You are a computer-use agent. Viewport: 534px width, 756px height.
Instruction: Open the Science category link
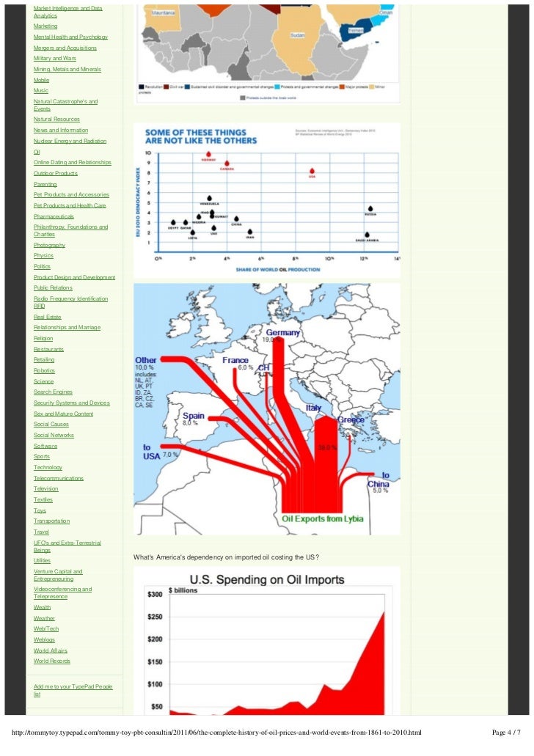coord(43,382)
